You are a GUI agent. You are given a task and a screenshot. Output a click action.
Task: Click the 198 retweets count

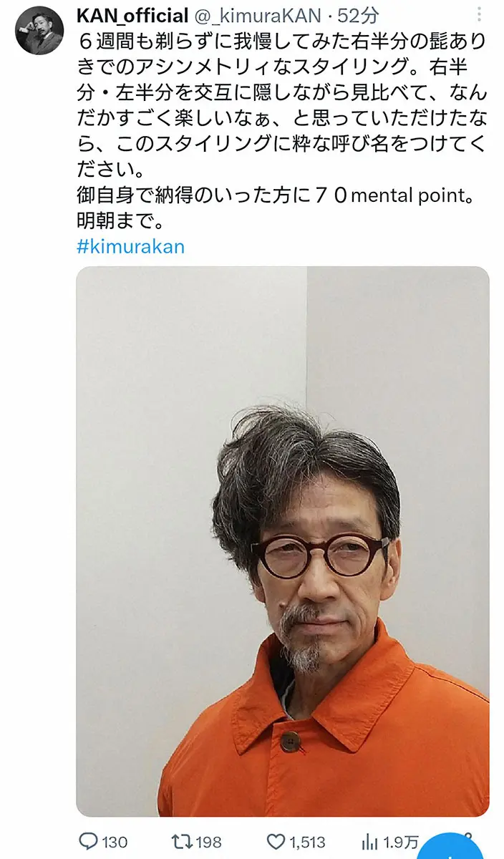point(208,842)
